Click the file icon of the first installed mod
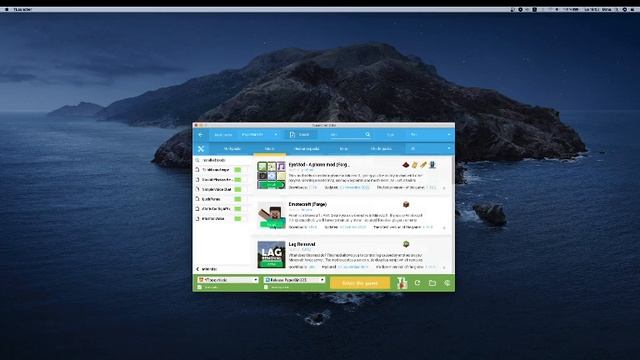 point(198,169)
